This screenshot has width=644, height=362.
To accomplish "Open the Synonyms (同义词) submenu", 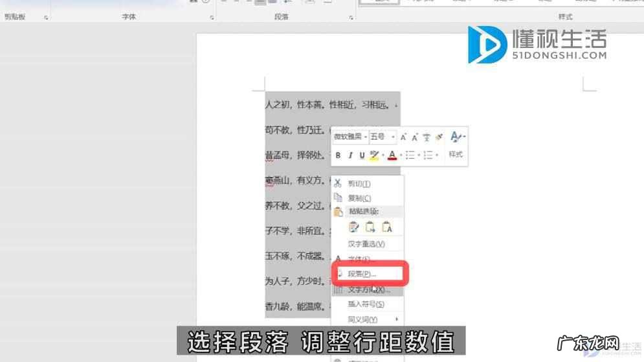I will click(367, 319).
